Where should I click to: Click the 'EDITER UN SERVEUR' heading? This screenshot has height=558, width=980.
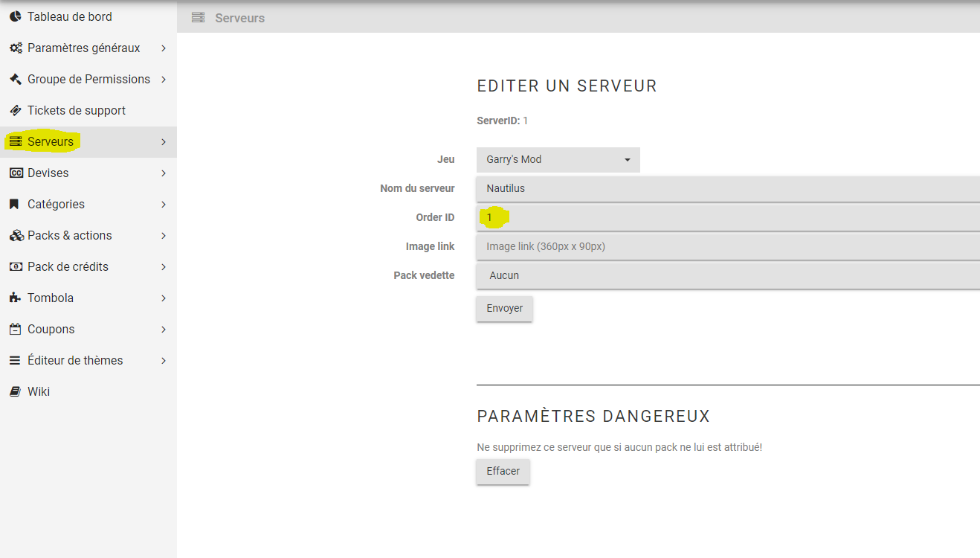click(x=567, y=86)
